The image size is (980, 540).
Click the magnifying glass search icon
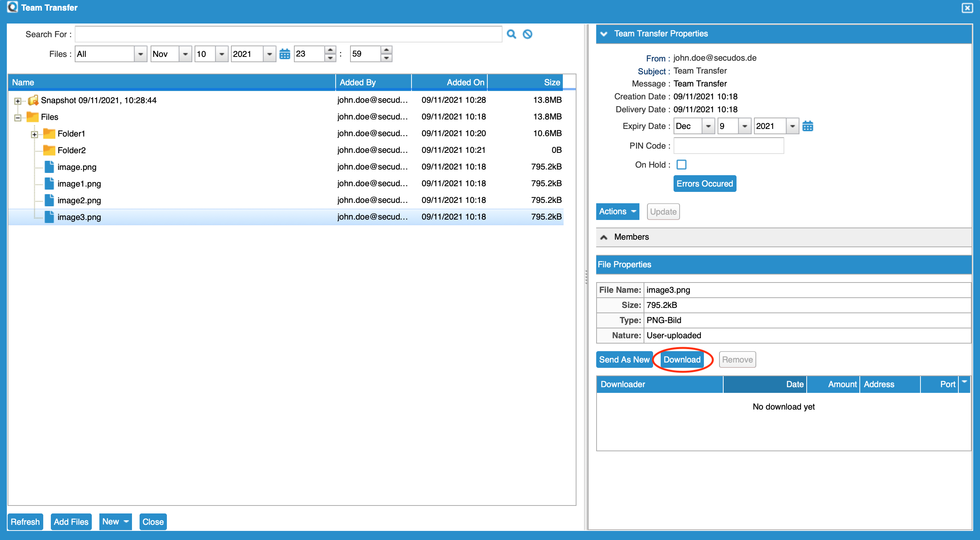[x=511, y=34]
